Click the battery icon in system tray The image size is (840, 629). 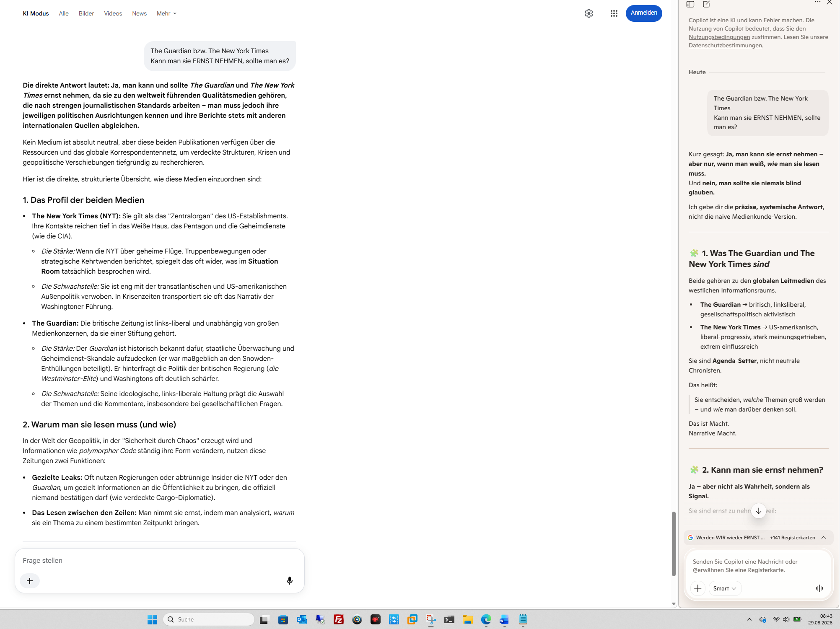coord(797,619)
